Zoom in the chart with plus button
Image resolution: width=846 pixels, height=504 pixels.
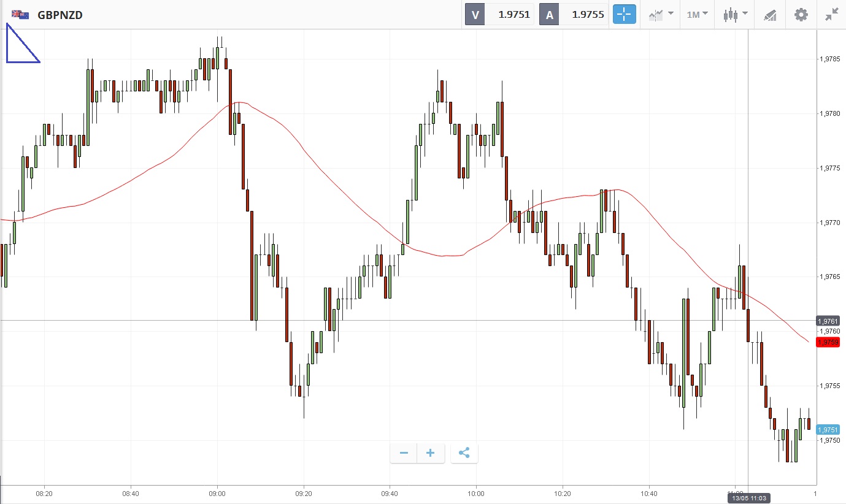pyautogui.click(x=431, y=453)
